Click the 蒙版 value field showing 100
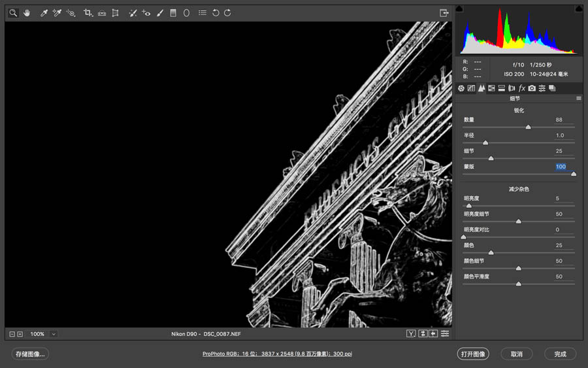Image resolution: width=588 pixels, height=368 pixels. tap(564, 167)
